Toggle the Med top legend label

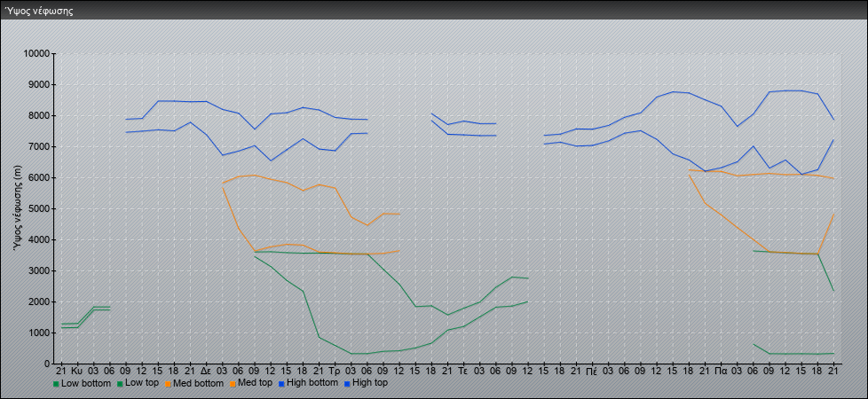tap(257, 383)
